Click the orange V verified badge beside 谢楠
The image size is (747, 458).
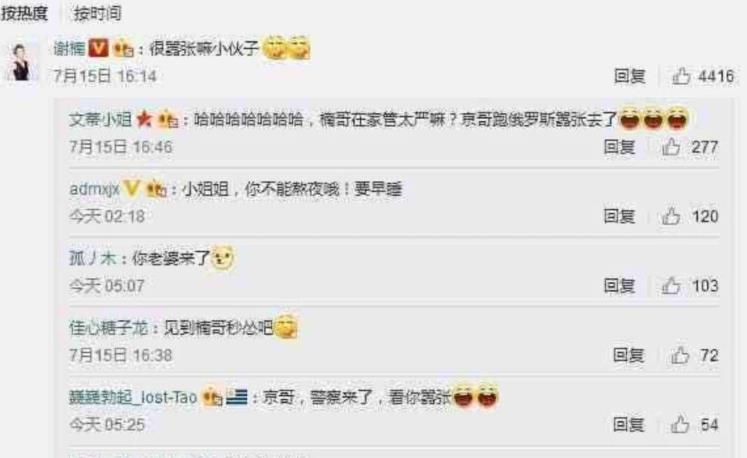[x=99, y=48]
